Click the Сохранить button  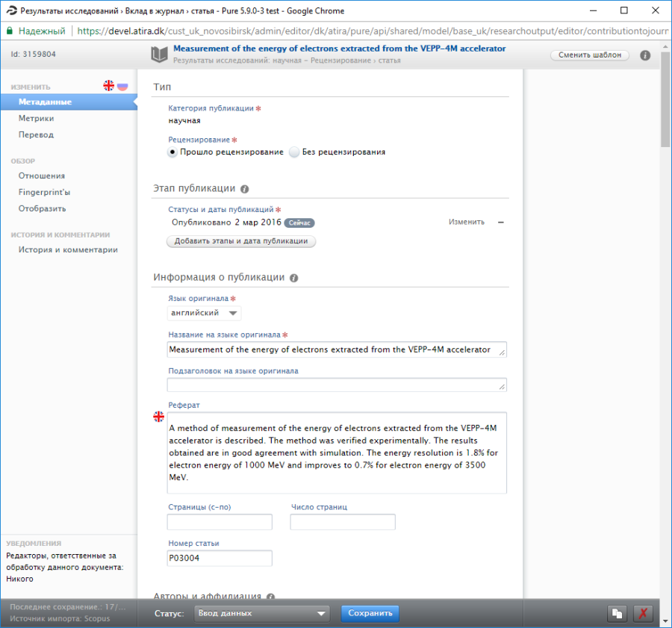point(370,613)
